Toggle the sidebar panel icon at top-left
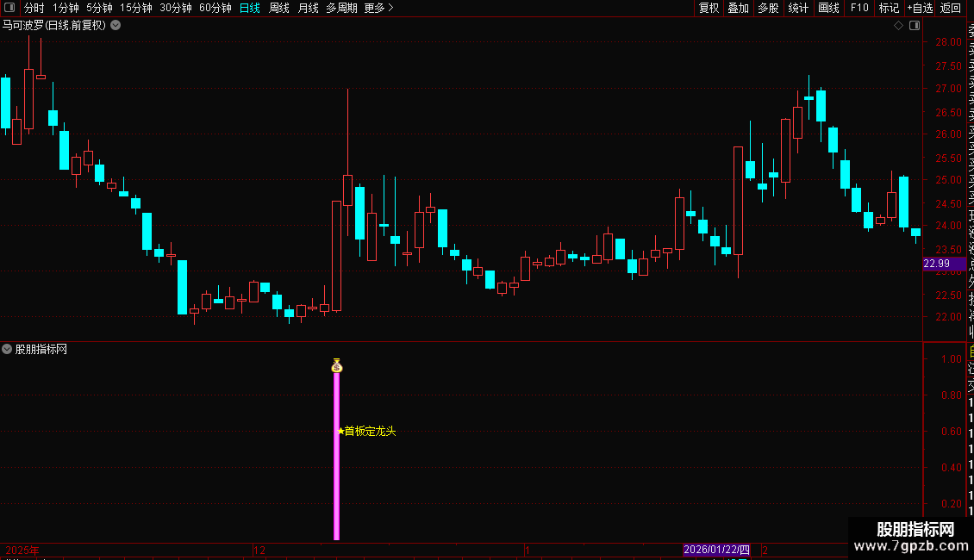 9,8
